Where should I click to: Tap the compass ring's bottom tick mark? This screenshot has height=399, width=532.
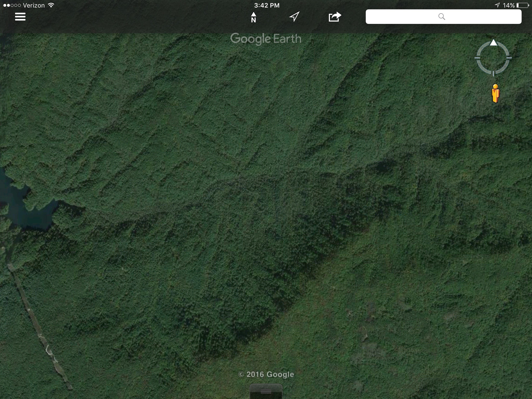coord(493,74)
